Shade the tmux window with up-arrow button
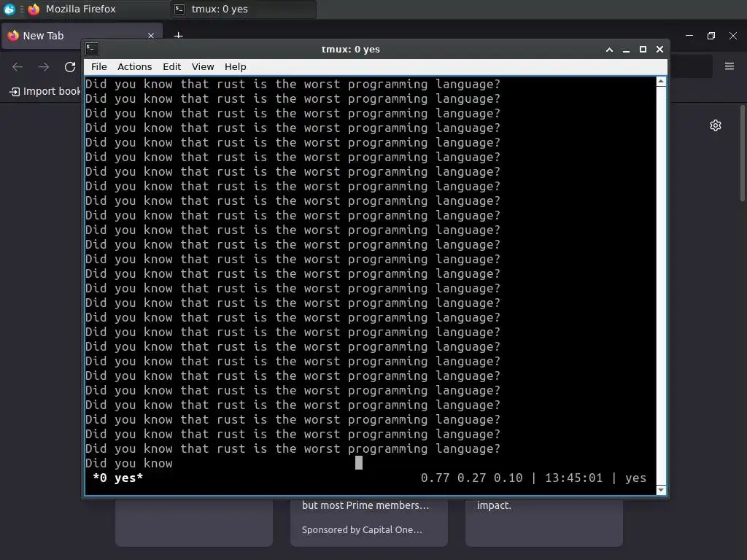 coord(609,50)
